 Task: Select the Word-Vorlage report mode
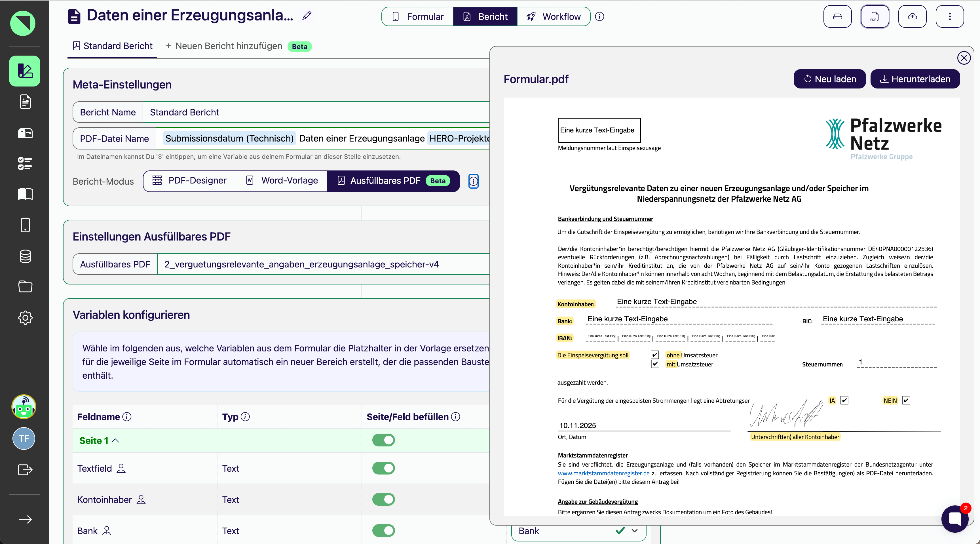282,181
